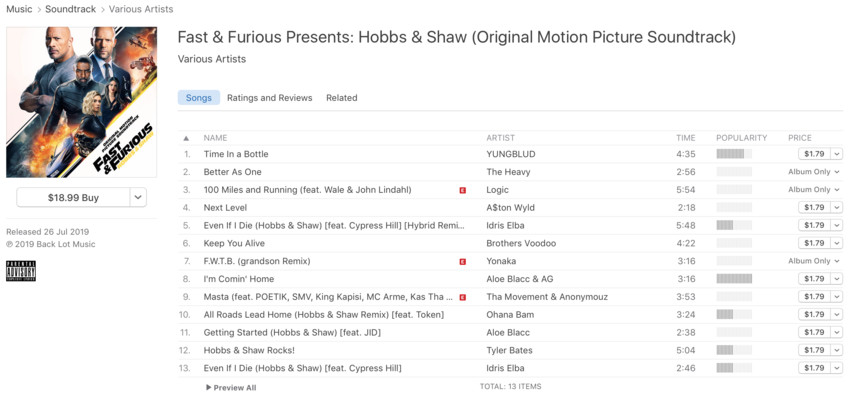850x400 pixels.
Task: Go to Soundtrack in breadcrumb
Action: (70, 9)
